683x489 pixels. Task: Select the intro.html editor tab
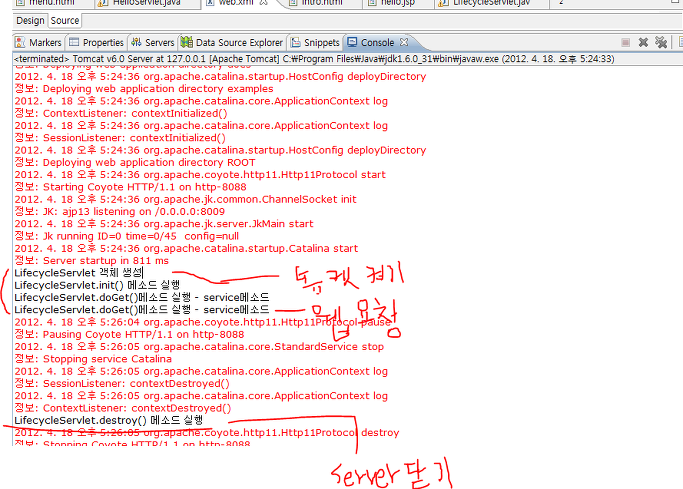click(x=322, y=3)
